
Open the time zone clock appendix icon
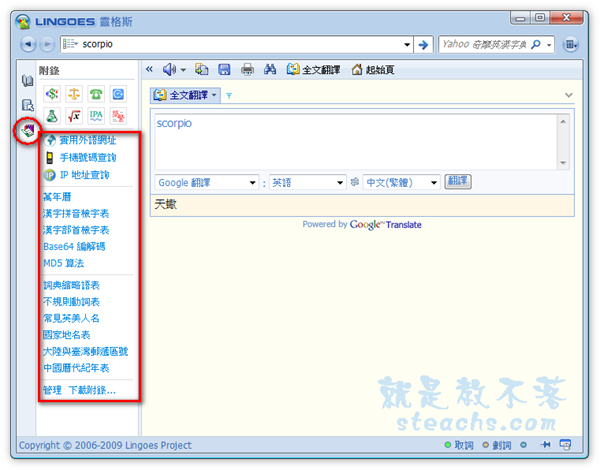118,94
